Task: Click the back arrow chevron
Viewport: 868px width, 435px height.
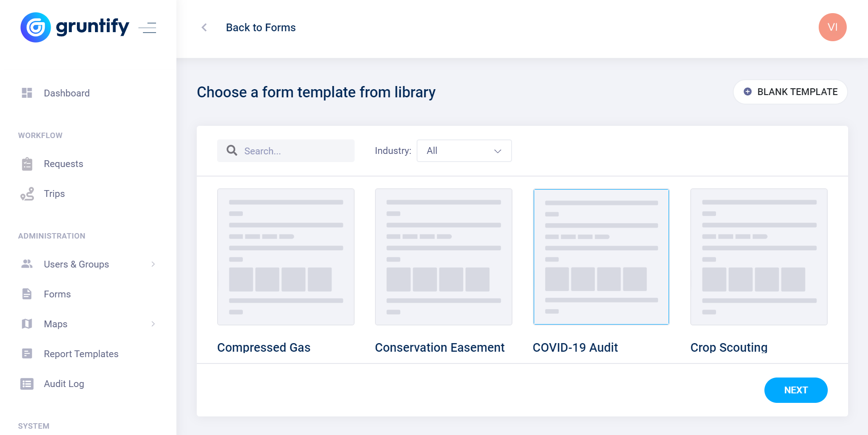Action: pyautogui.click(x=204, y=28)
